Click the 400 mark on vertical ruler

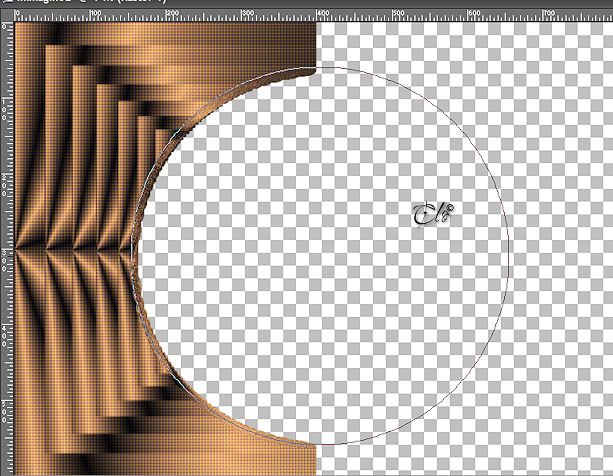(x=4, y=336)
